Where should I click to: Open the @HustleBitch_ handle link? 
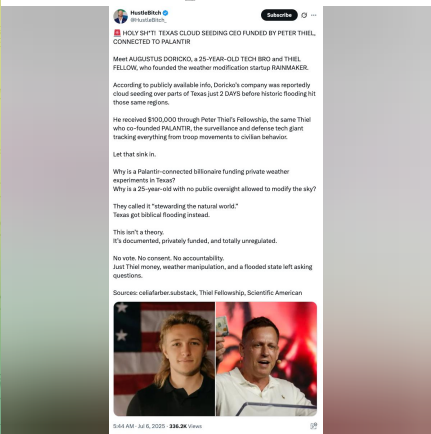coord(148,20)
